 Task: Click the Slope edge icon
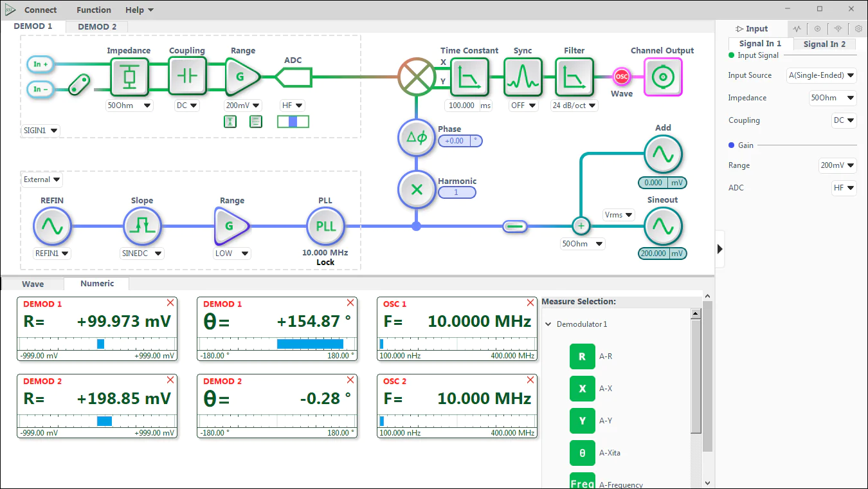coord(141,226)
